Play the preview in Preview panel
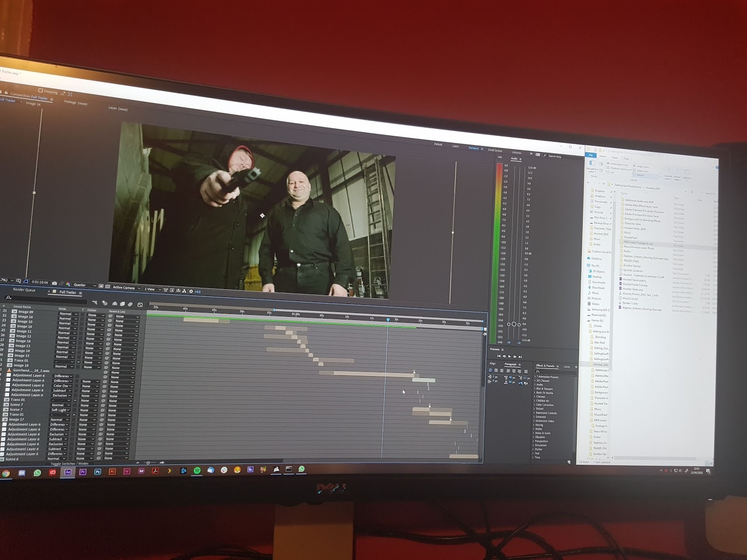The height and width of the screenshot is (560, 747). 509,356
